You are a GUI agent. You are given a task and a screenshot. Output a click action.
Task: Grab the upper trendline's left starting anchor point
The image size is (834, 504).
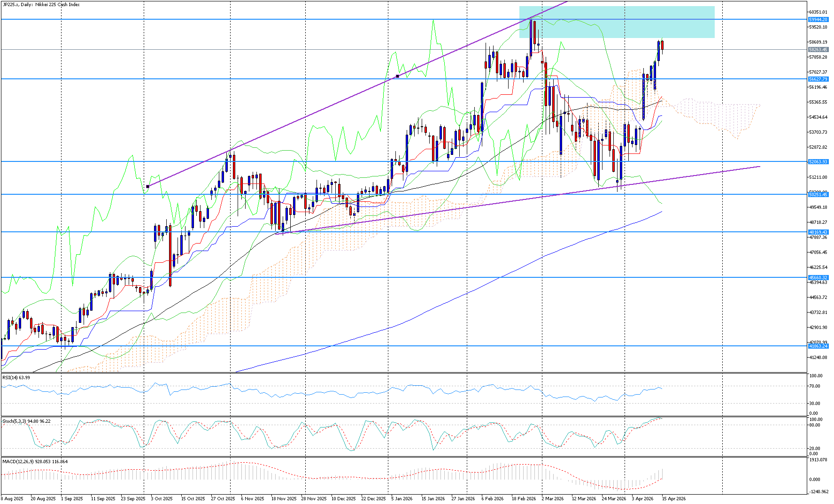point(147,186)
